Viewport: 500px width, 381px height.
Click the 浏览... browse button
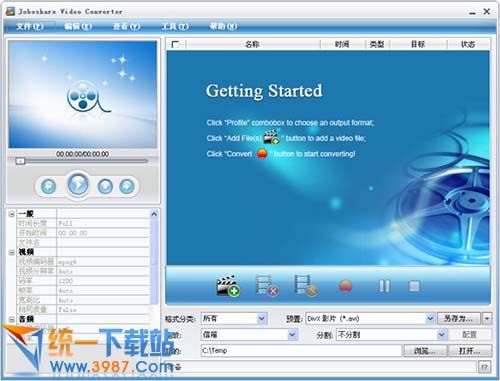(x=425, y=351)
